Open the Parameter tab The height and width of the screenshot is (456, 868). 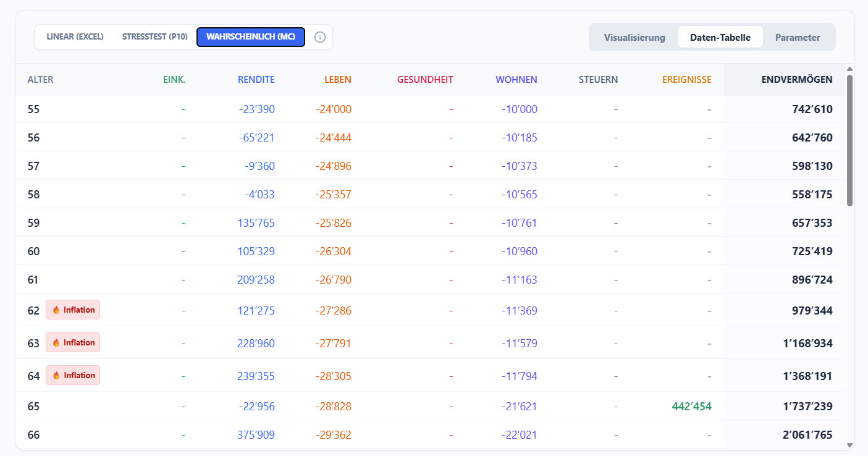coord(798,37)
